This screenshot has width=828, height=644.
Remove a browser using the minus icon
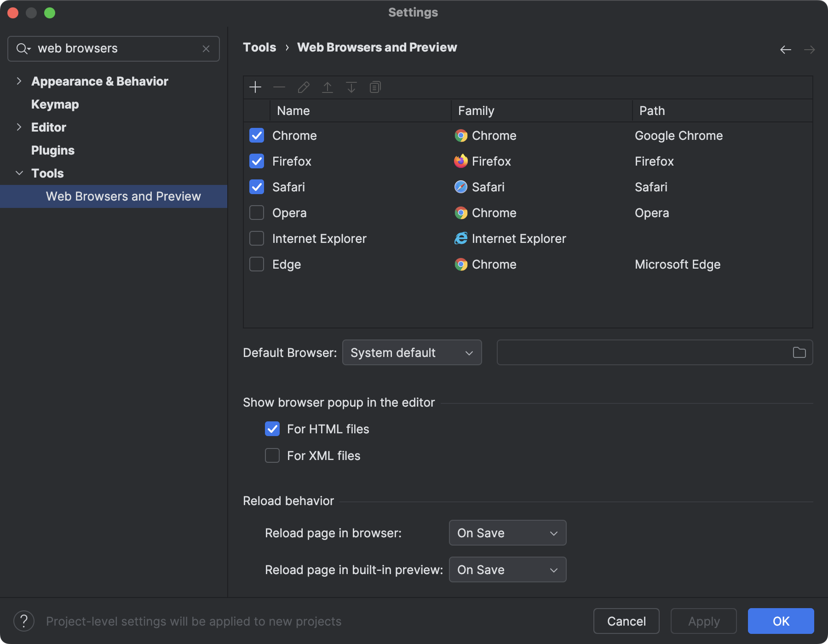point(279,87)
